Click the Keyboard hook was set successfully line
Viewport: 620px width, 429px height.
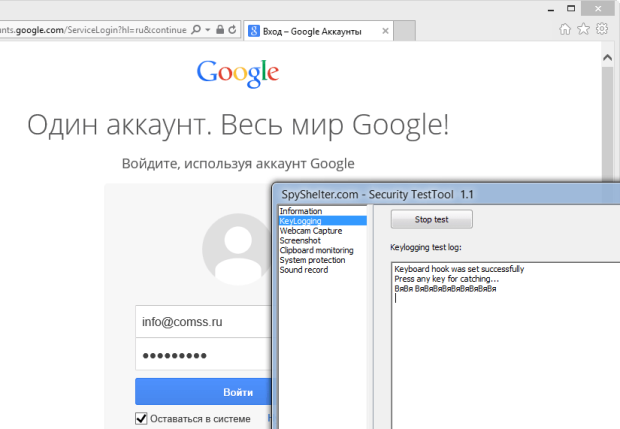(x=459, y=269)
